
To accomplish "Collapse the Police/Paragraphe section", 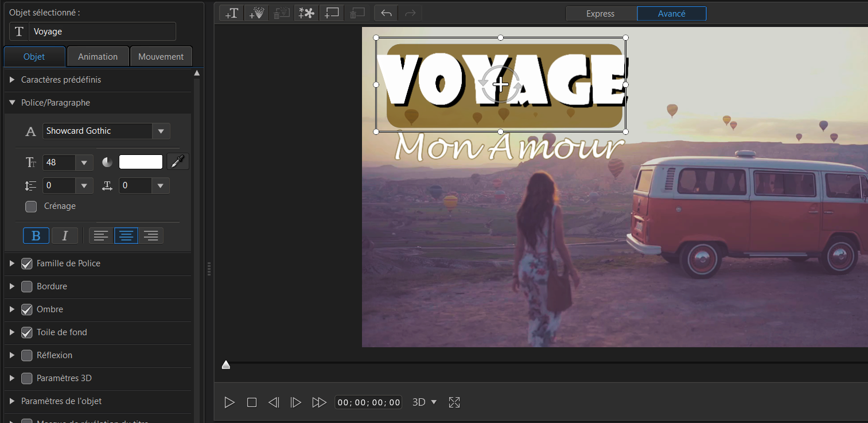I will [x=13, y=103].
